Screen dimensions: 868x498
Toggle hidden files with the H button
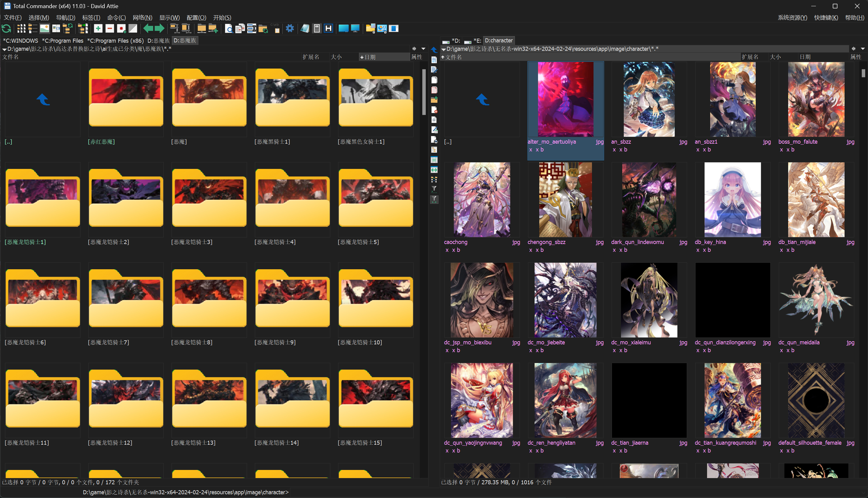coord(328,28)
